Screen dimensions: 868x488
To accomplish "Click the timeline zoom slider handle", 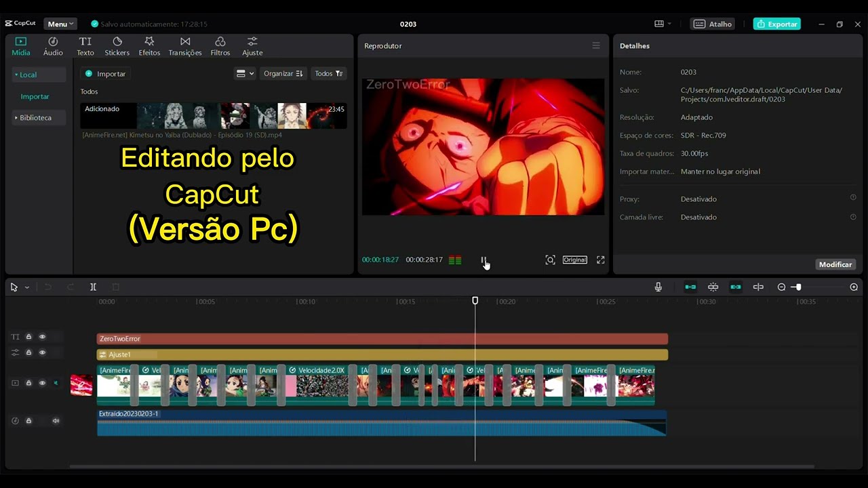I will (x=798, y=287).
